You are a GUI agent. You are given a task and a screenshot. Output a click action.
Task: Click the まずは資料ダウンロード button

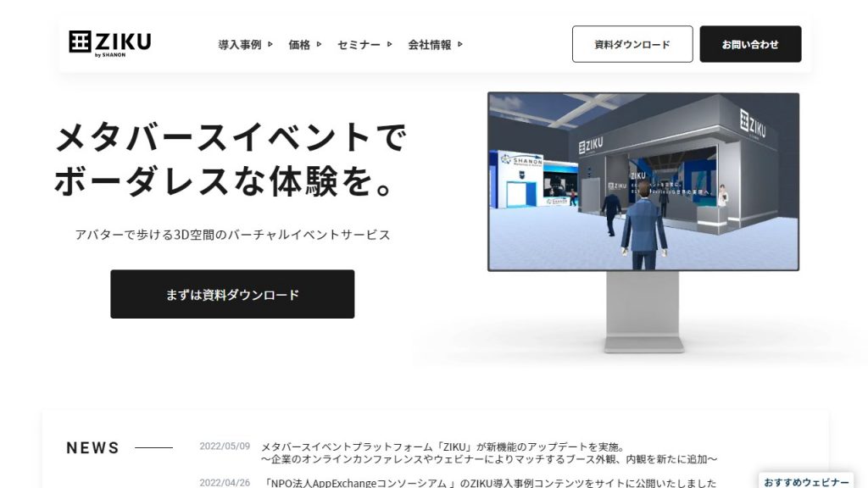coord(232,294)
